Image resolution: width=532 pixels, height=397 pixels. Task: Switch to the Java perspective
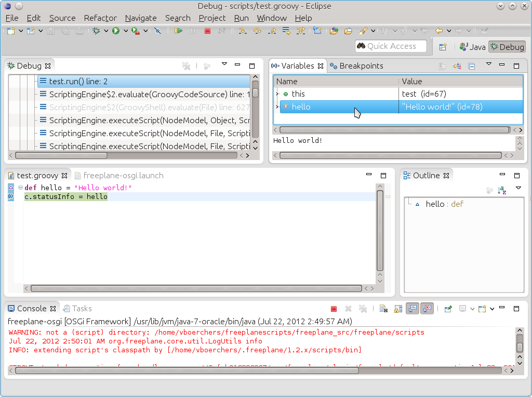[x=472, y=47]
